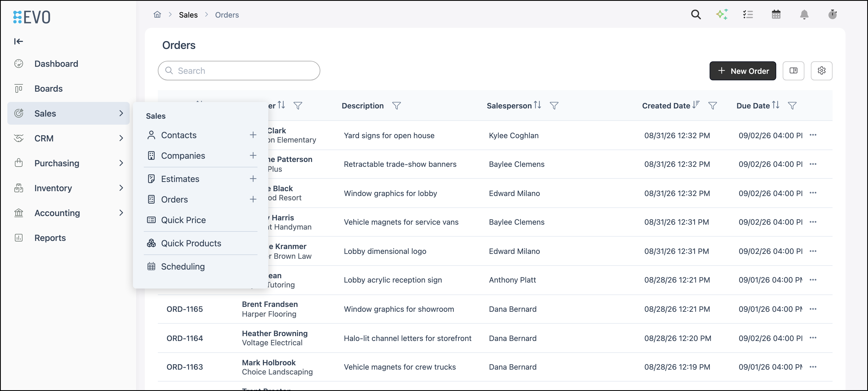Click 'Kylee Coghlan' salesperson cell
This screenshot has width=868, height=391.
[x=514, y=135]
